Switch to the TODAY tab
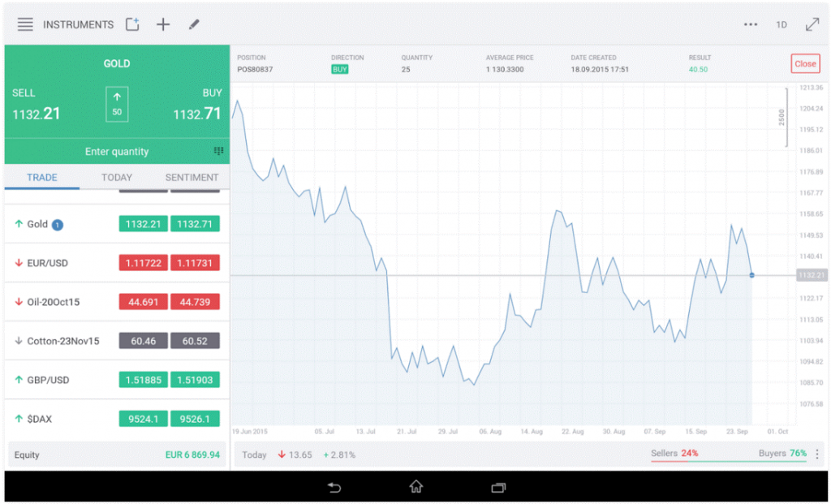831x504 pixels. pos(117,177)
